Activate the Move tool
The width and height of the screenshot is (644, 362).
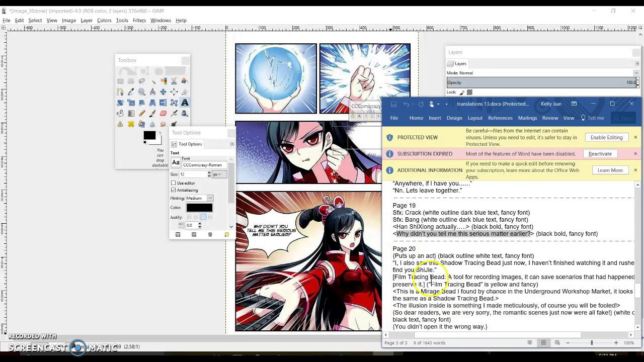point(163,92)
